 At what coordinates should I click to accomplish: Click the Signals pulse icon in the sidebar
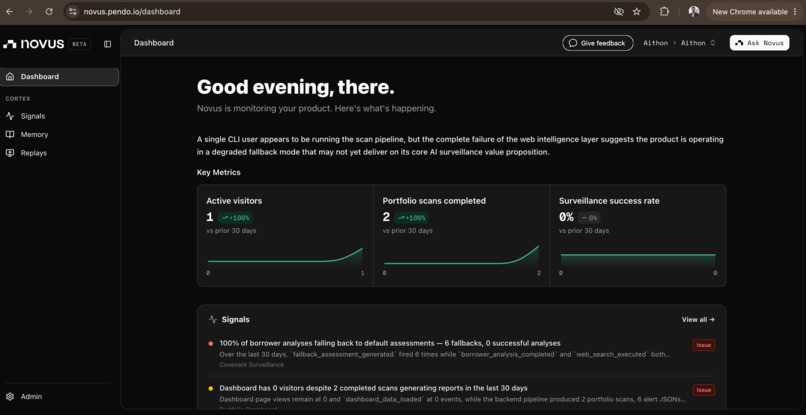(10, 116)
